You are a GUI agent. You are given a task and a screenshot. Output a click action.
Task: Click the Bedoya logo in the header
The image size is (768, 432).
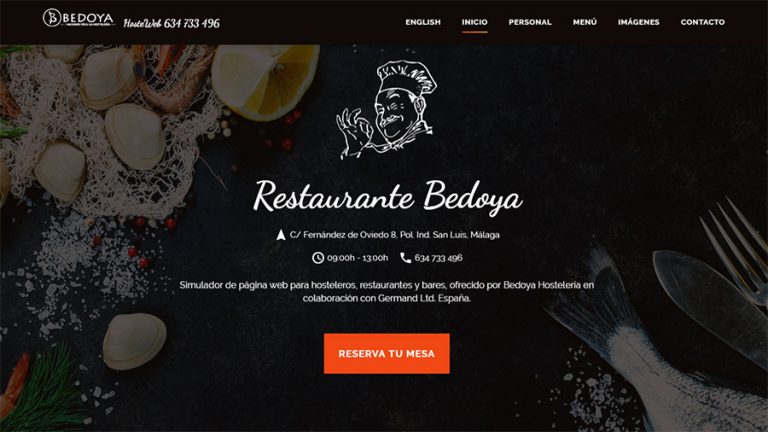tap(79, 18)
